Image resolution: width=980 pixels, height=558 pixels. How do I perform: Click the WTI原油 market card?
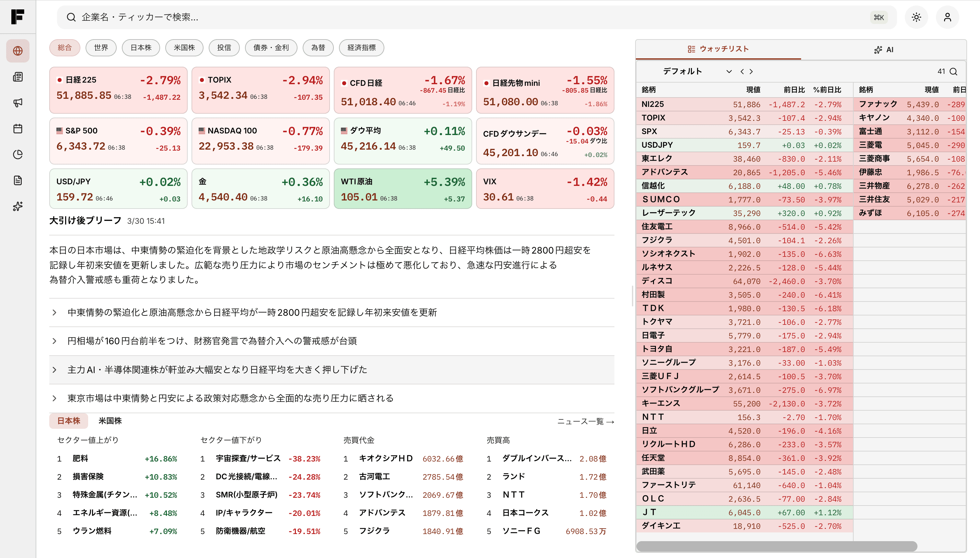[x=402, y=189]
